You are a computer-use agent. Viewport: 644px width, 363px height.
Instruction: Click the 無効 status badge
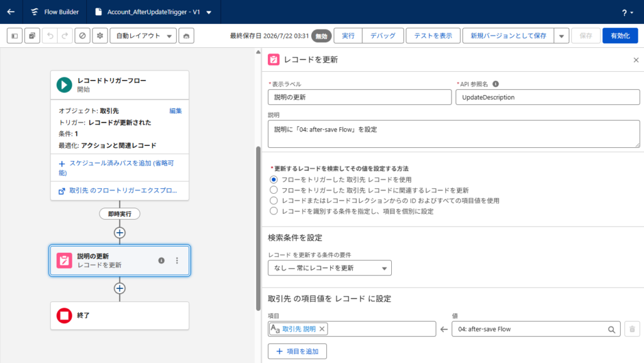(321, 36)
